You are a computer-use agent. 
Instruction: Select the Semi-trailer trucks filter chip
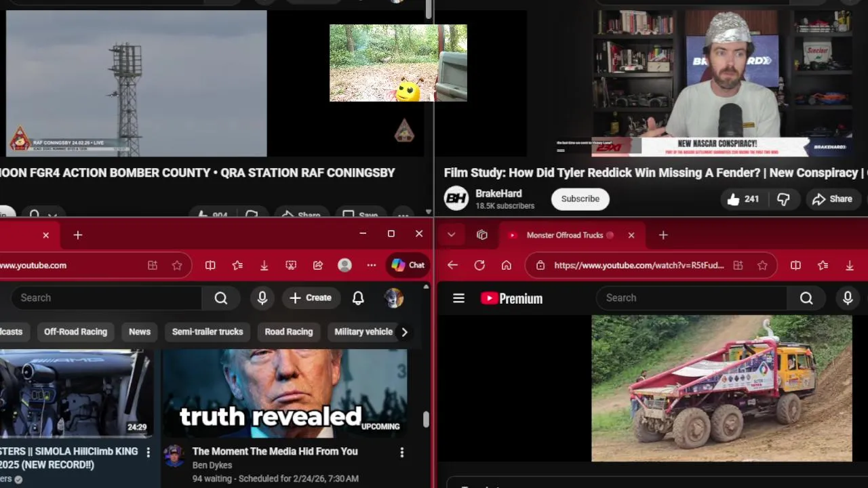pyautogui.click(x=208, y=331)
